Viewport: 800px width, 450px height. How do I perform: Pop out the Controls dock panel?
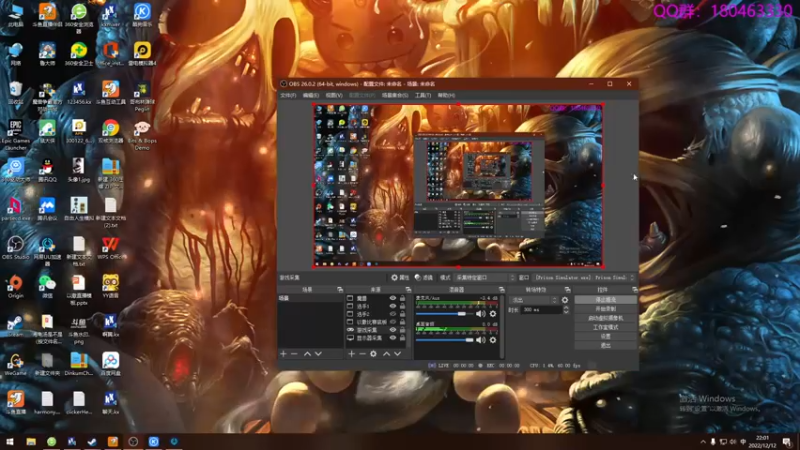[x=635, y=290]
